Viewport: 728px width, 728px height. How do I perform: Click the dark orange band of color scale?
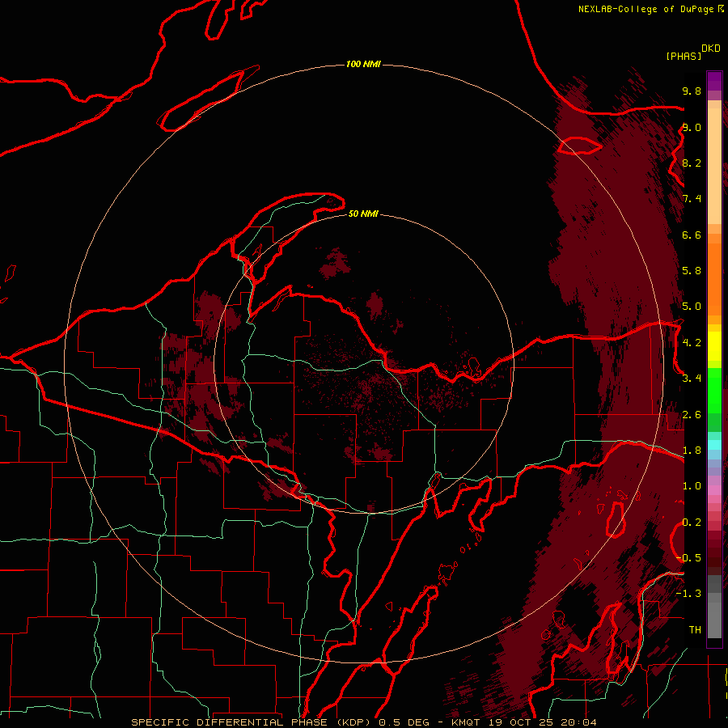[x=714, y=280]
